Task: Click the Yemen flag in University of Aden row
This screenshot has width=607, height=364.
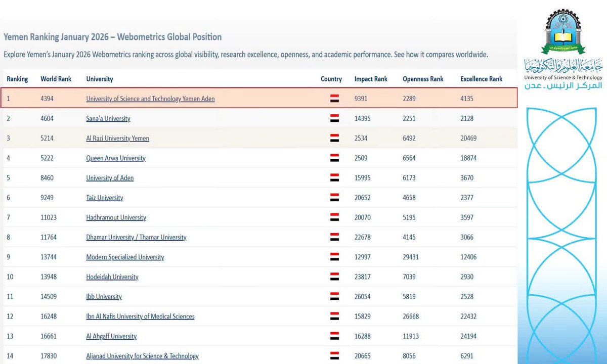Action: coord(334,178)
